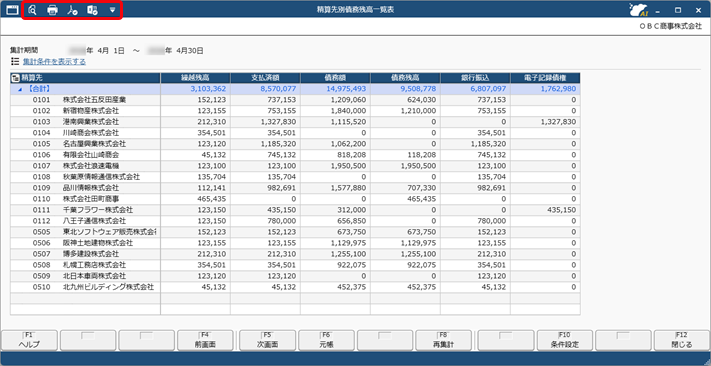This screenshot has height=366, width=711.
Task: Expand more toolbar commands dropdown arrow
Action: 112,10
